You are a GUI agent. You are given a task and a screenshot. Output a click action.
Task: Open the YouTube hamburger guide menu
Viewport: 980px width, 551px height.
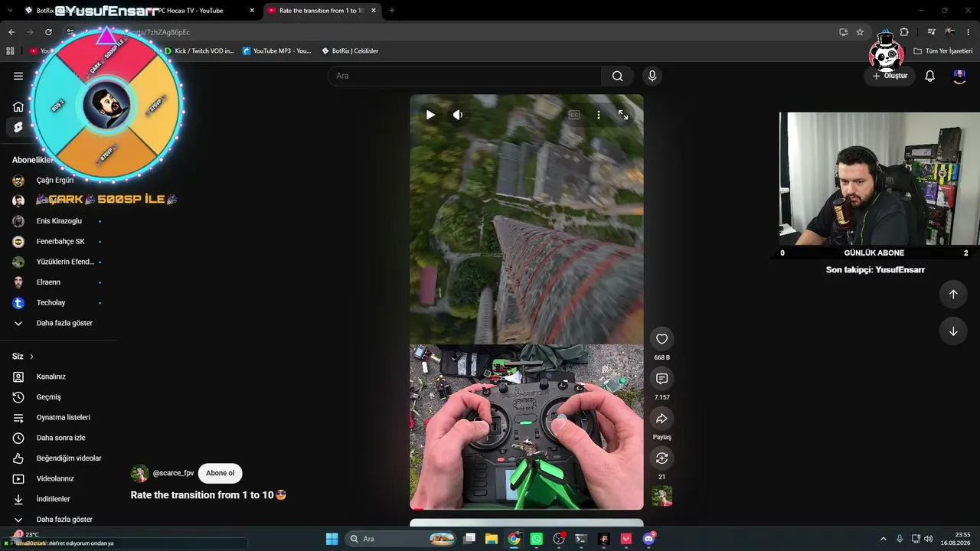[x=18, y=76]
